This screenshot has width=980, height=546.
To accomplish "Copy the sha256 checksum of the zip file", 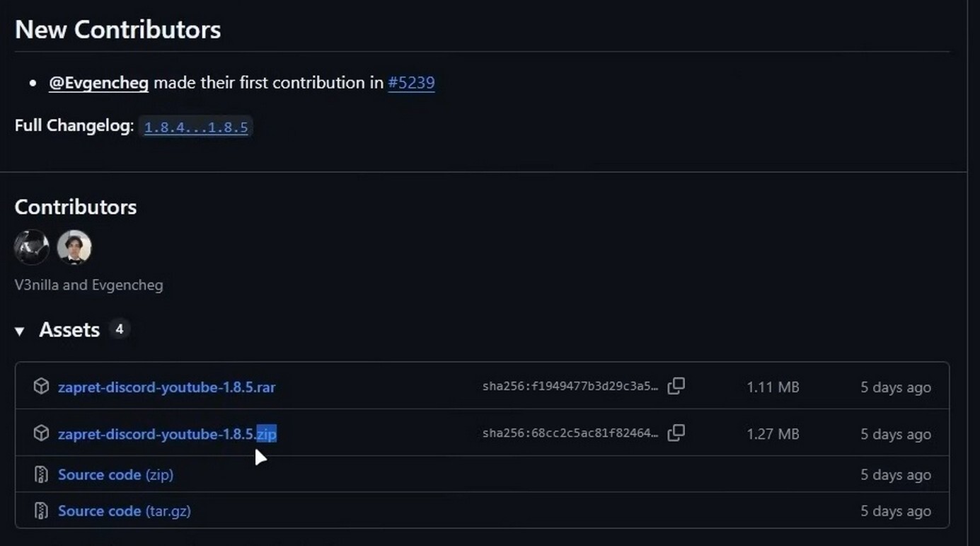I will pos(676,433).
